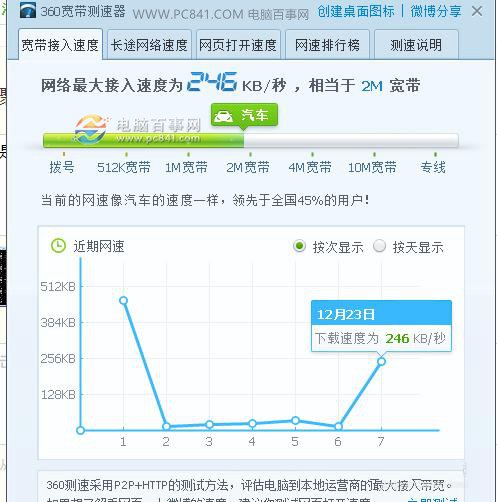Click the 384KB y-axis label
Screen dimensions: 497x502
point(58,323)
